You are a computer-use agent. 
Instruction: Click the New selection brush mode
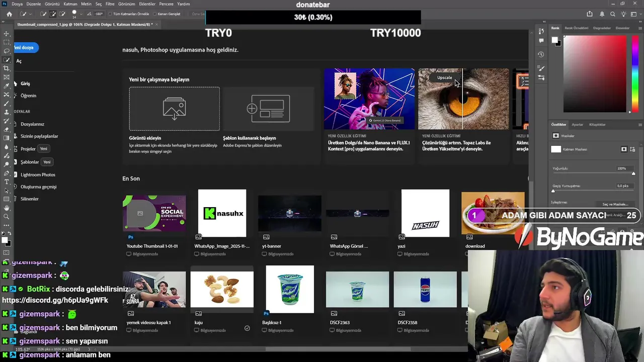tap(44, 14)
